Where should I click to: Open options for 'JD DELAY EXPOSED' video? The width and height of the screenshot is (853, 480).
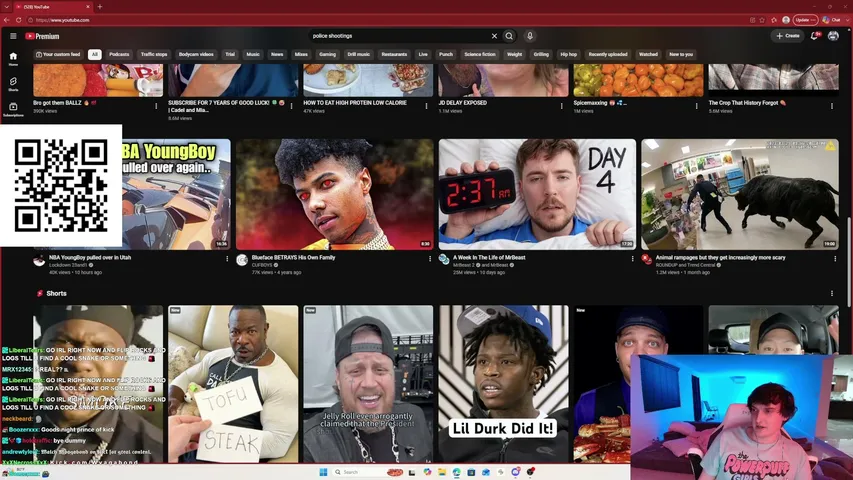click(x=562, y=106)
